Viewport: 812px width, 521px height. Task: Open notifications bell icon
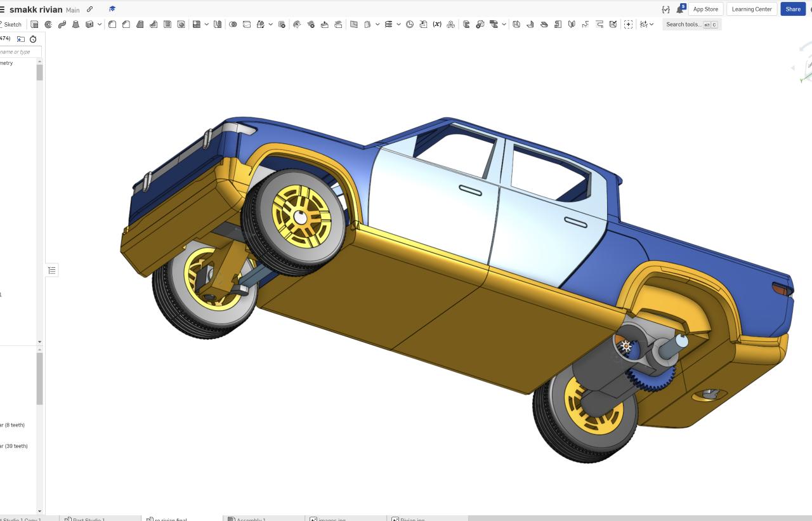(x=680, y=10)
